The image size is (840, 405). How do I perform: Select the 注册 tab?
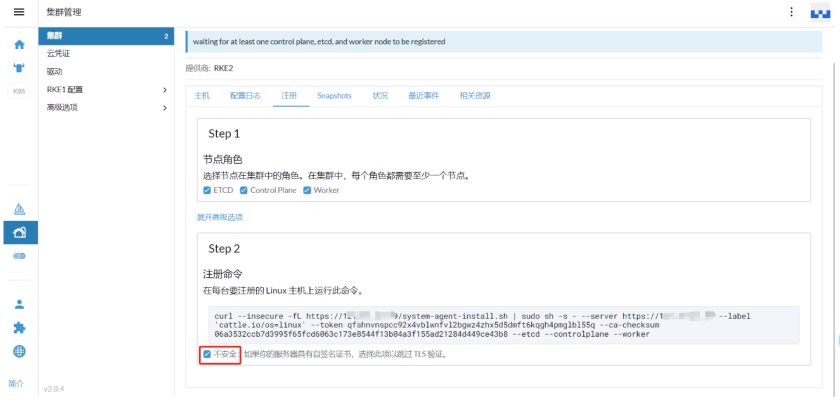289,96
